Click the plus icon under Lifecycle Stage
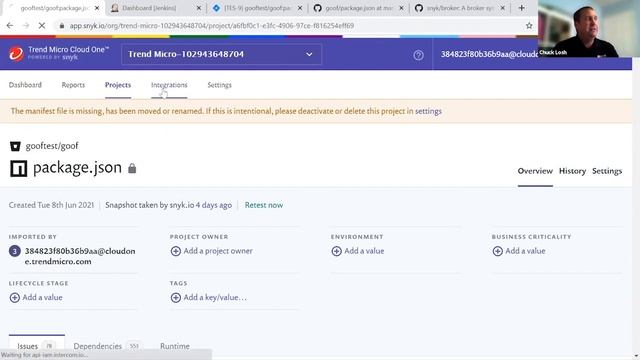Image resolution: width=640 pixels, height=360 pixels. click(15, 298)
